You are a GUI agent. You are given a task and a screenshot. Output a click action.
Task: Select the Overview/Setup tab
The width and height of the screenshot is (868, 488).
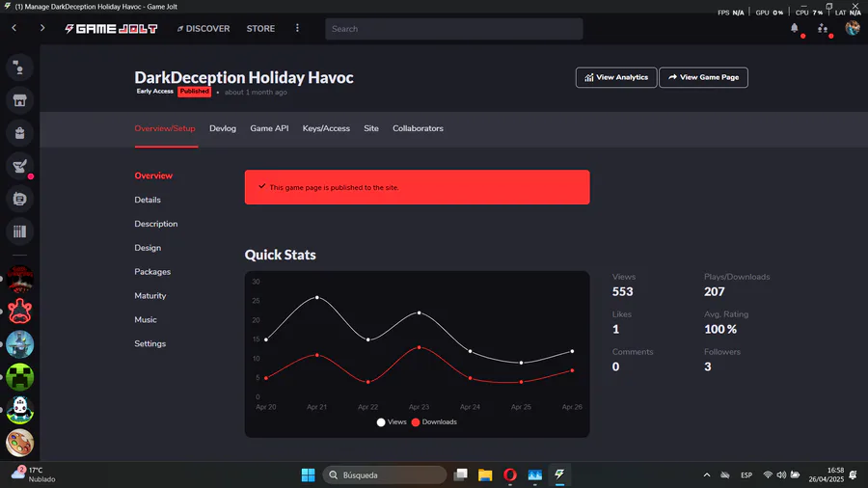click(165, 128)
